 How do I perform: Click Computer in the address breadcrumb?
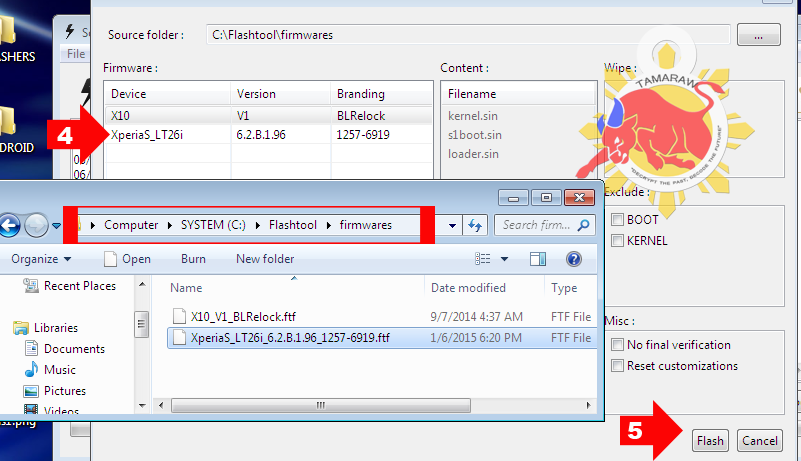(x=131, y=225)
